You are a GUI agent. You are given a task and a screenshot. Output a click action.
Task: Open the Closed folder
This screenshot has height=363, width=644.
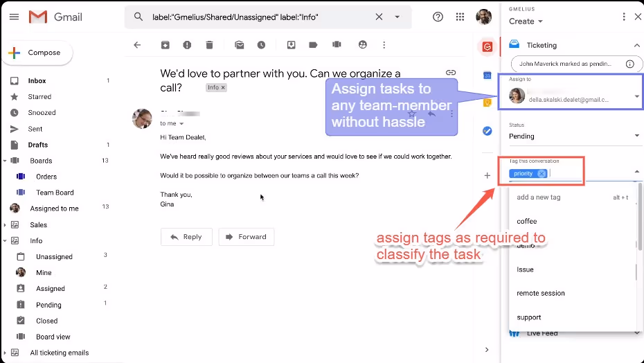(46, 321)
